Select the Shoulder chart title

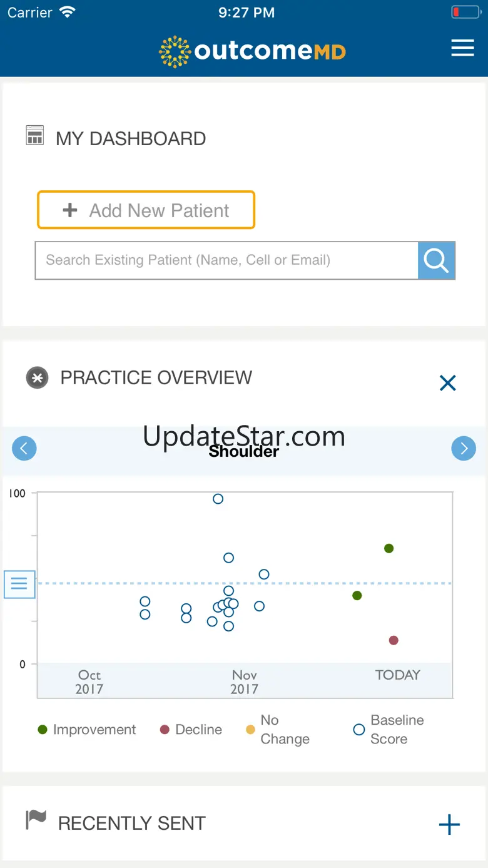244,451
